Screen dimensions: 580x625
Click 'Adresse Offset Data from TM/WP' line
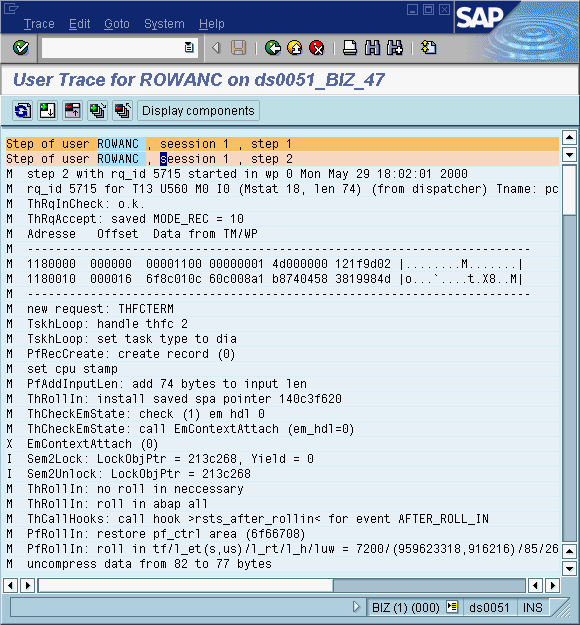pos(142,234)
